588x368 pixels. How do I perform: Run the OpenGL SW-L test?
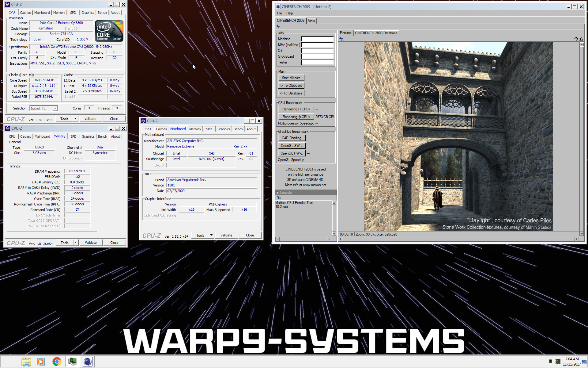pos(292,146)
